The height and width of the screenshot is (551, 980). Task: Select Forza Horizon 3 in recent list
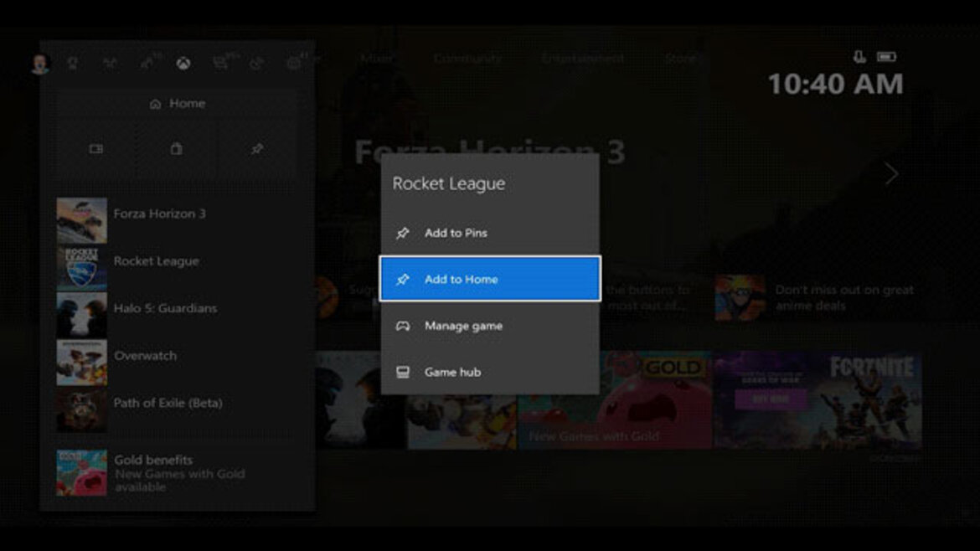pos(178,220)
